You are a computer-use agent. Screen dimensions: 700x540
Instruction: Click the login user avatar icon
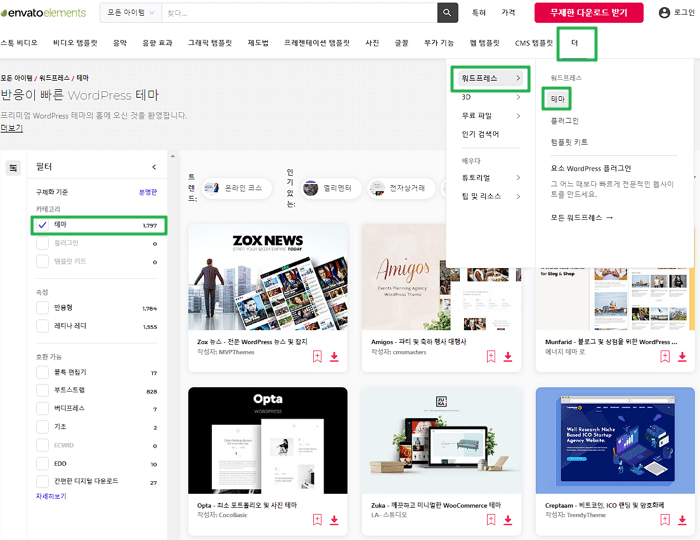coord(664,12)
